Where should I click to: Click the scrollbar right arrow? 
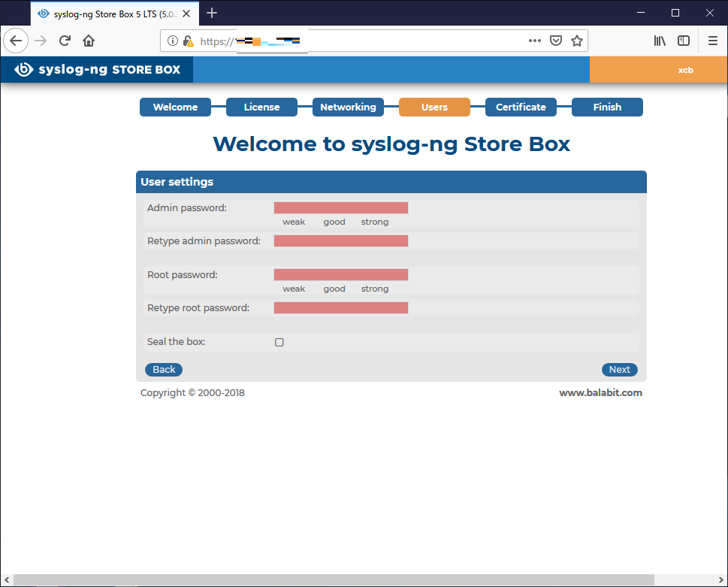[721, 579]
